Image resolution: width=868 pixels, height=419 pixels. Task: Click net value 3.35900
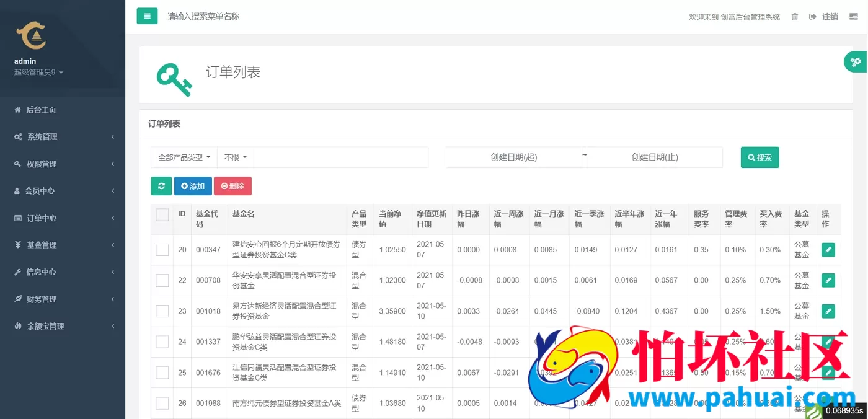click(x=392, y=311)
